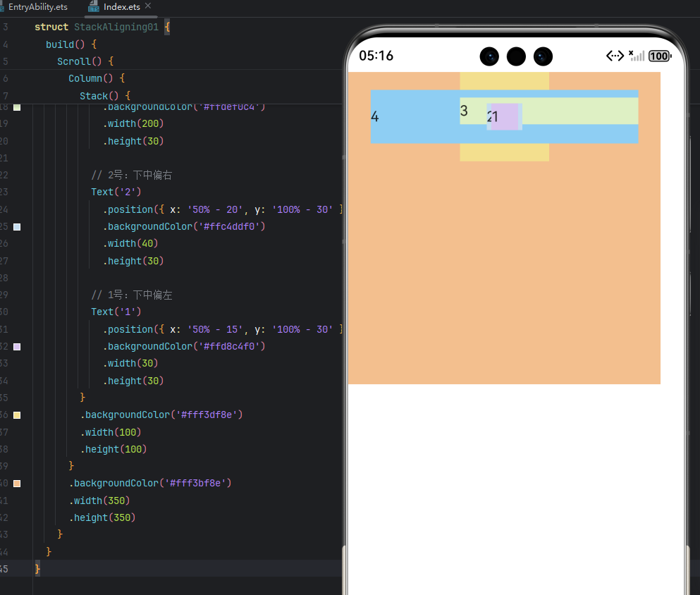
Task: Click the comment '// 2号: 下中偏右'
Action: [x=132, y=175]
